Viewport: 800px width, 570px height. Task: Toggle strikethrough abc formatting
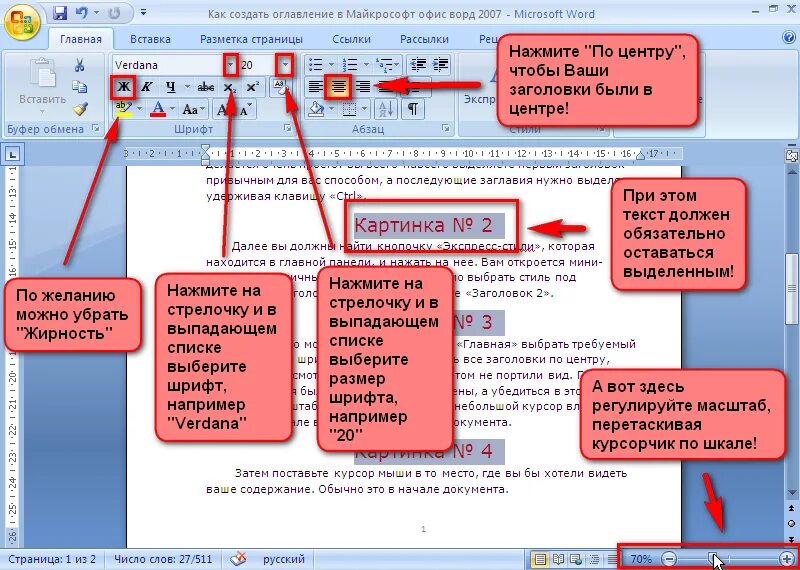pyautogui.click(x=206, y=87)
